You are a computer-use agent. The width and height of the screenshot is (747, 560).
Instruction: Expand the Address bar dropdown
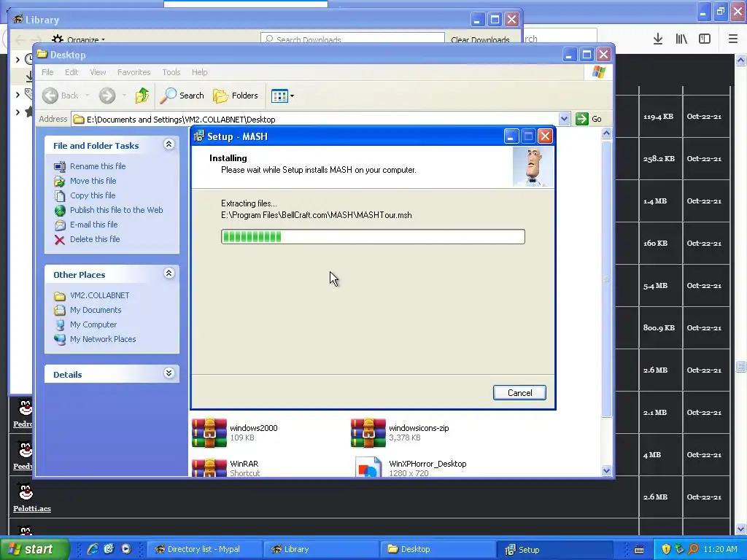(564, 119)
